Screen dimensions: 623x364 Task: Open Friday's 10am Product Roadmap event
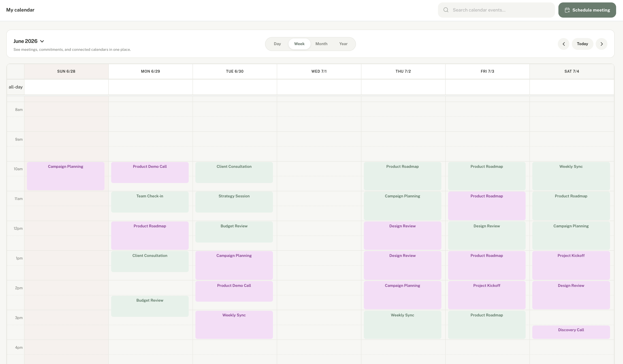487,176
